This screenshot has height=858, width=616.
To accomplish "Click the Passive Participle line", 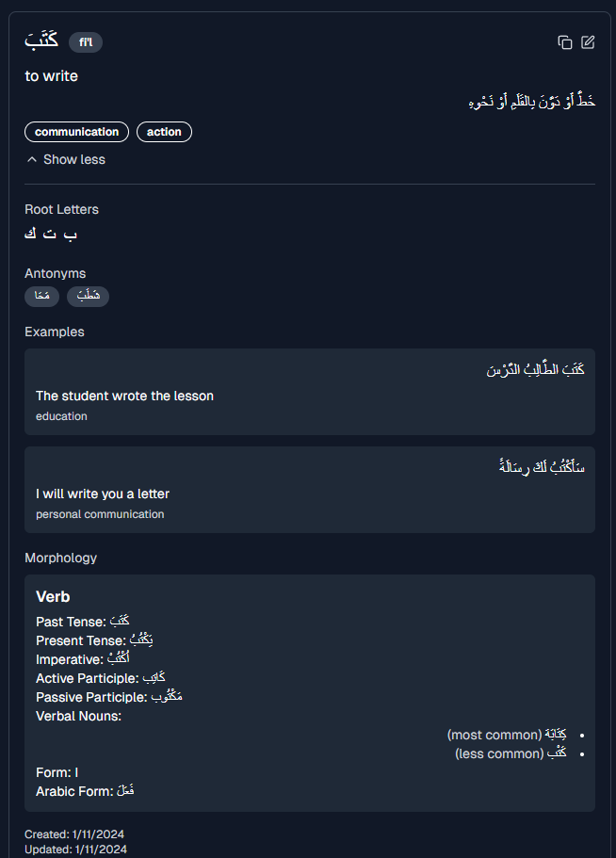I will (109, 697).
